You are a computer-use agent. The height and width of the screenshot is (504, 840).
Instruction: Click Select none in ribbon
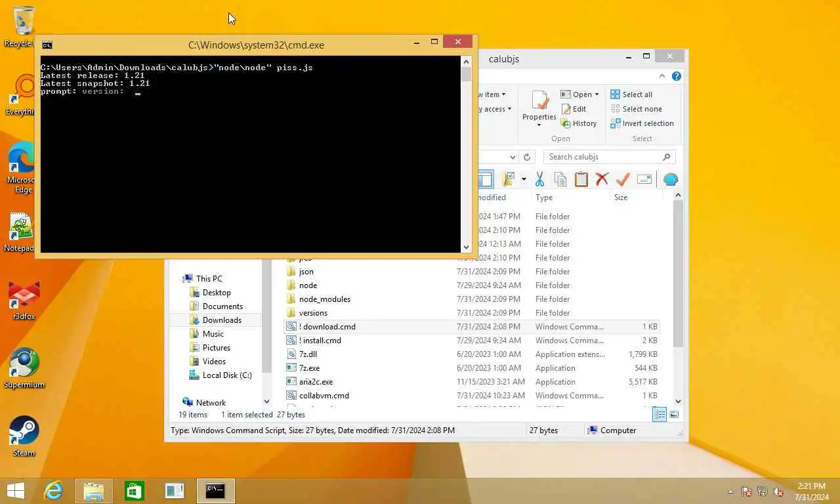tap(636, 109)
